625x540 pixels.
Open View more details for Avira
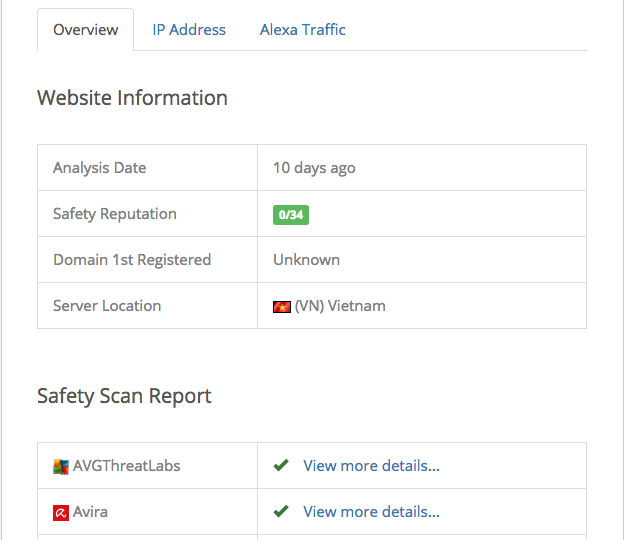(371, 512)
